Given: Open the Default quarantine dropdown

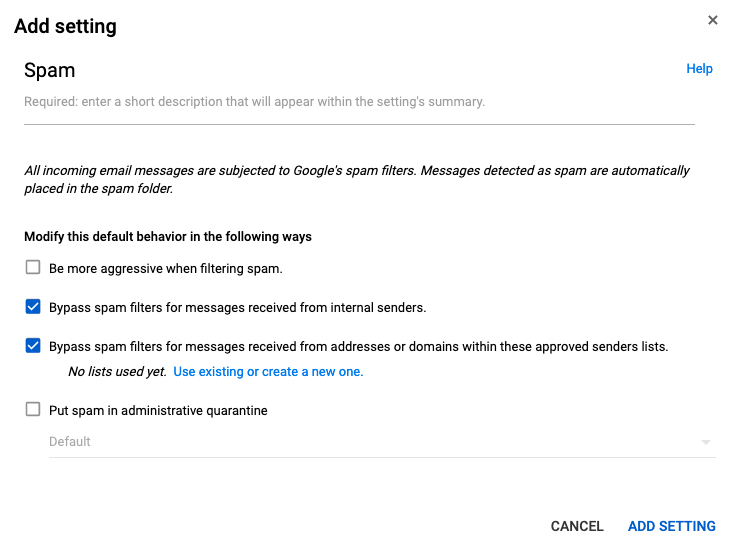Looking at the screenshot, I should click(380, 441).
